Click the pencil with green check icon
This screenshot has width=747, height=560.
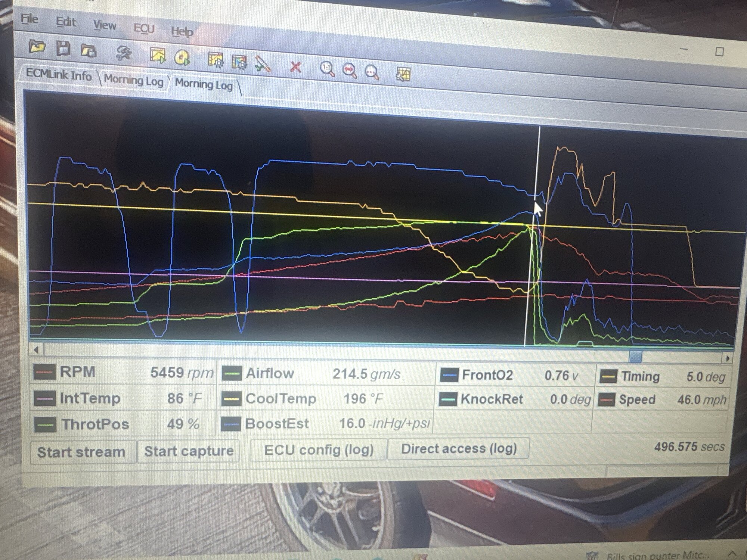263,64
